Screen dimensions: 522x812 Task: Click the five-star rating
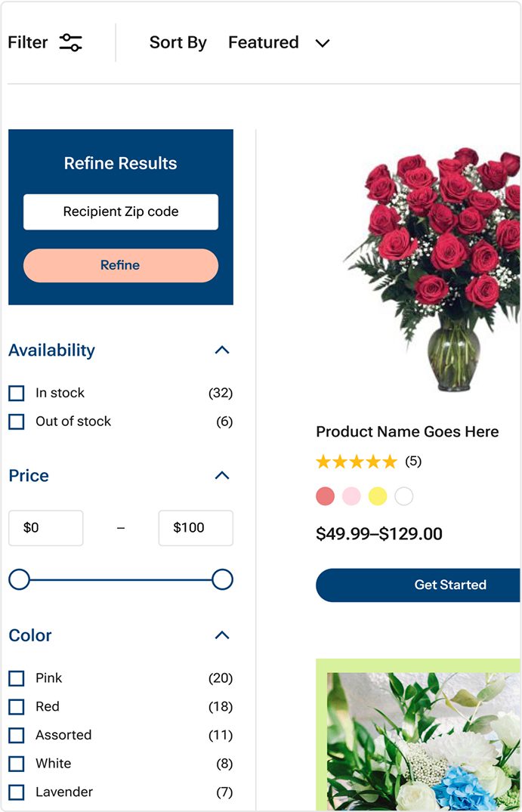[356, 462]
